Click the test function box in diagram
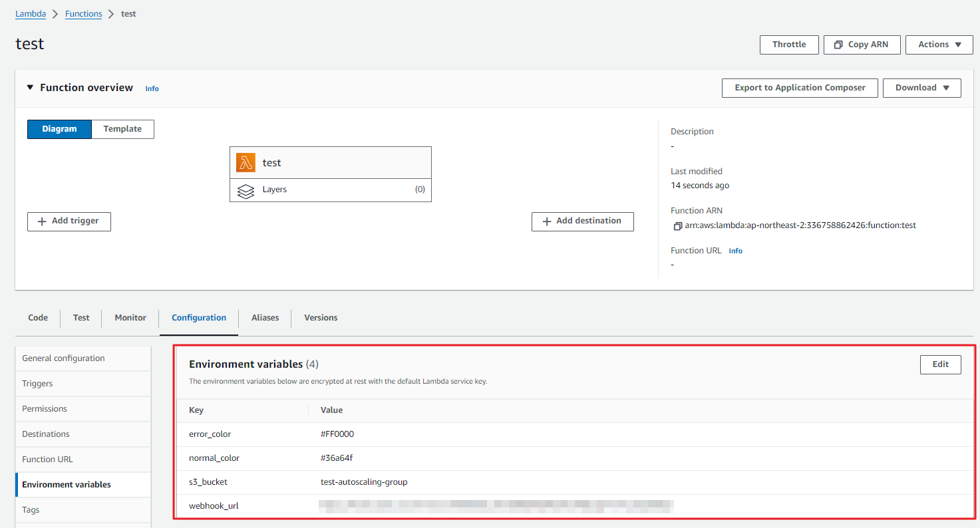Image resolution: width=980 pixels, height=528 pixels. pos(331,163)
